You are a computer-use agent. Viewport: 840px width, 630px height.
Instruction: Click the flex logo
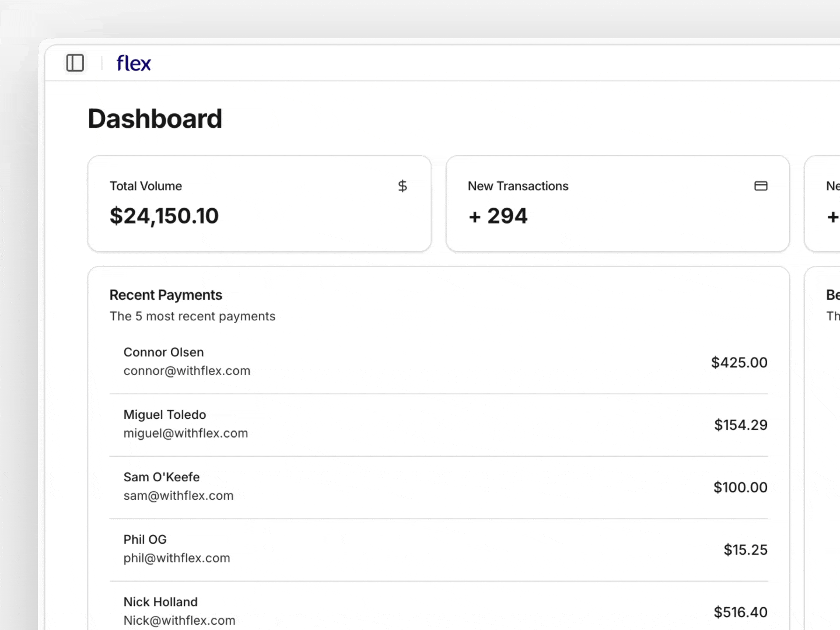pyautogui.click(x=134, y=63)
